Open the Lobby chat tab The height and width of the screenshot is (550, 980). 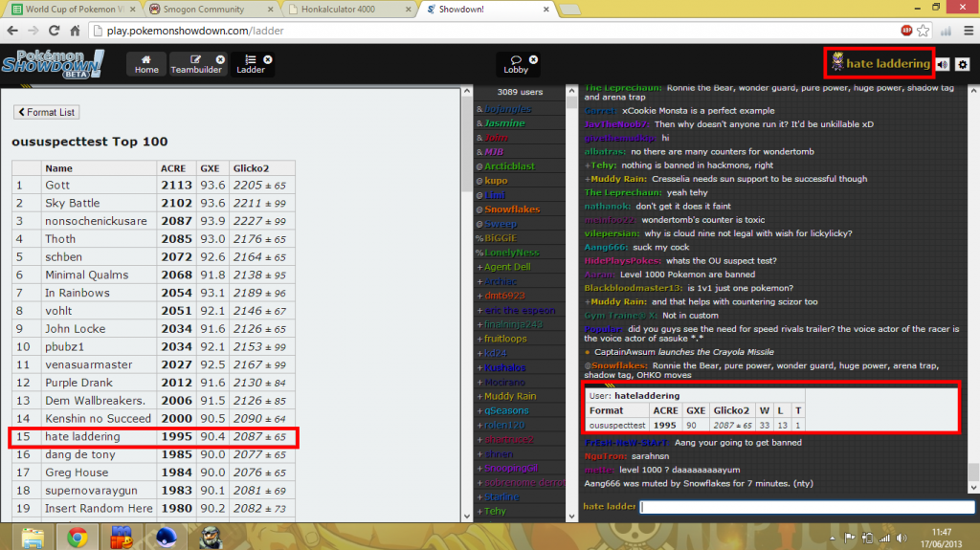pyautogui.click(x=516, y=64)
